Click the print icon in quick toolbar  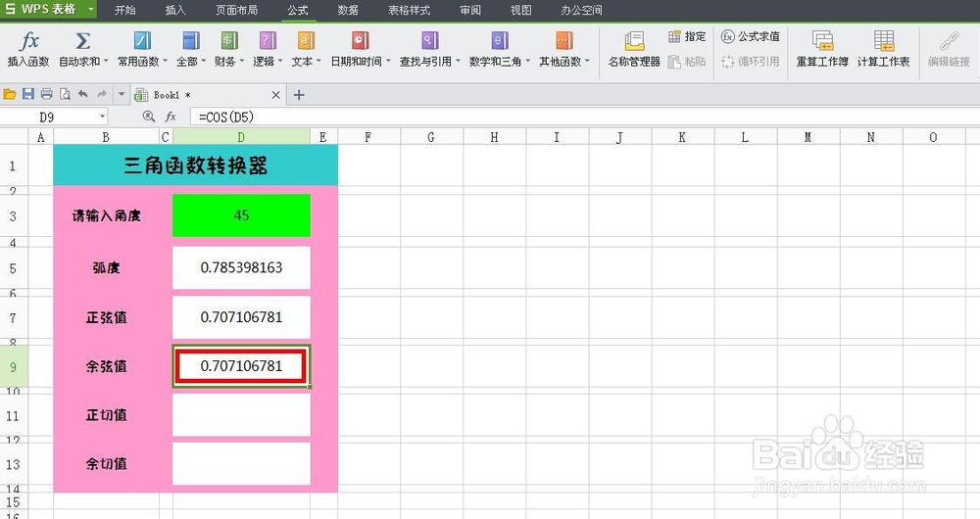46,94
